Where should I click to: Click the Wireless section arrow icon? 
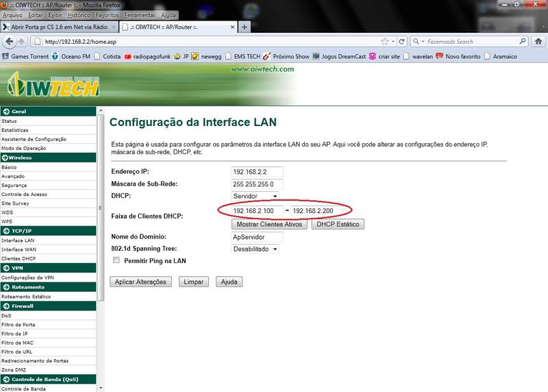5,158
